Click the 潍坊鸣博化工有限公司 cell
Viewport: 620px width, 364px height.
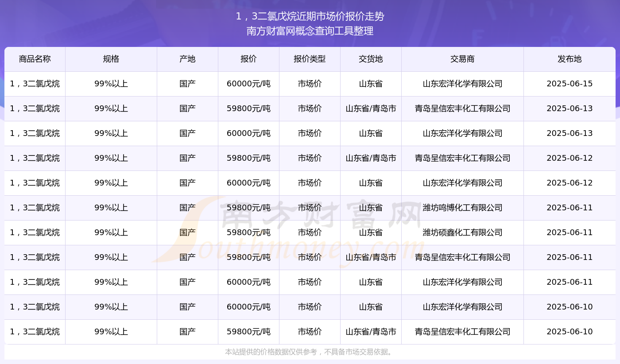(x=462, y=208)
